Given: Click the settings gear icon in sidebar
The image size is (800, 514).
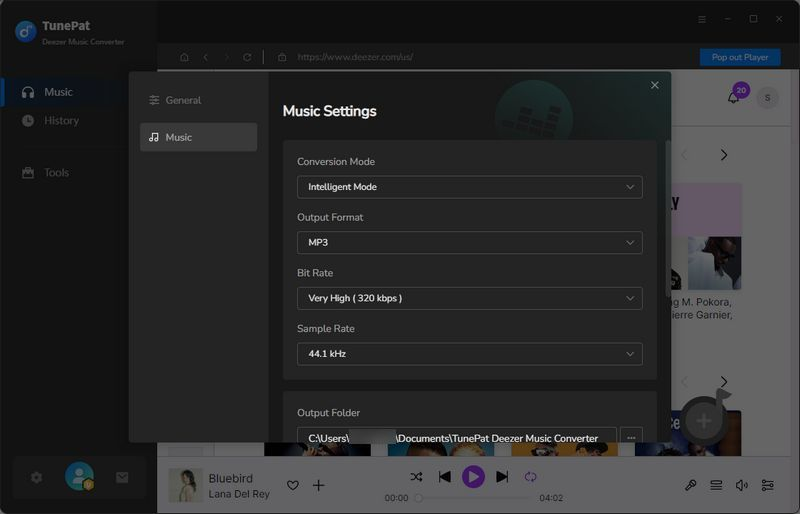Looking at the screenshot, I should [x=36, y=478].
